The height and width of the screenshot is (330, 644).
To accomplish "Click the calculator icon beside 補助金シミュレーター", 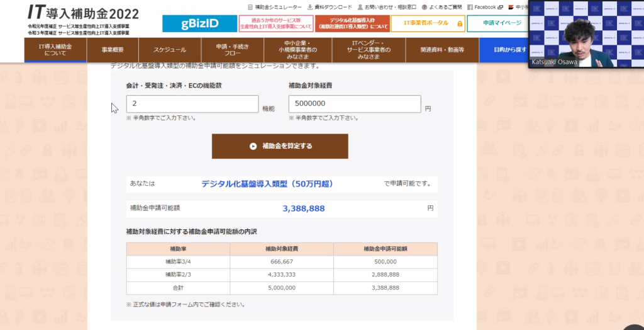I will point(250,8).
